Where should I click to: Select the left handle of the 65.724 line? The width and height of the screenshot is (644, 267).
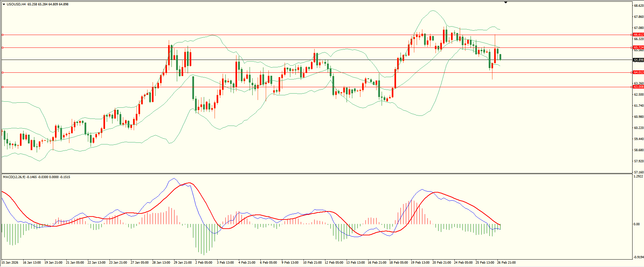[3, 47]
